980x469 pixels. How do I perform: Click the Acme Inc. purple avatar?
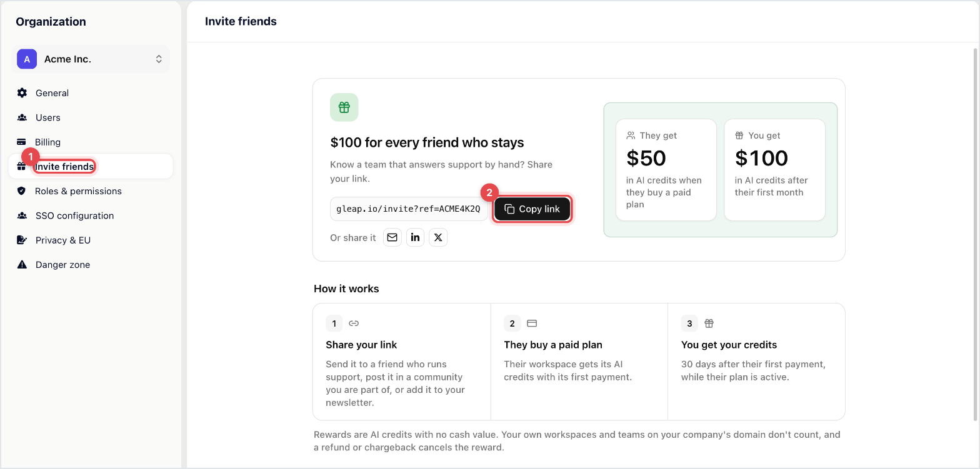pos(27,59)
